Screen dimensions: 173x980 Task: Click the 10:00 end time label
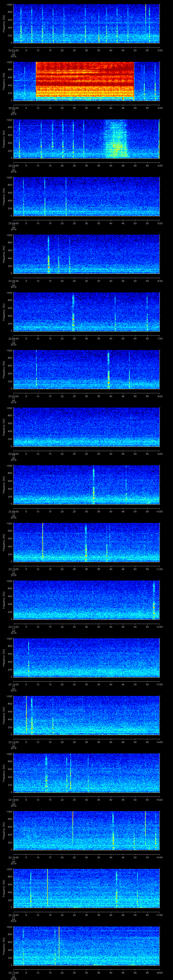[x=159, y=511]
